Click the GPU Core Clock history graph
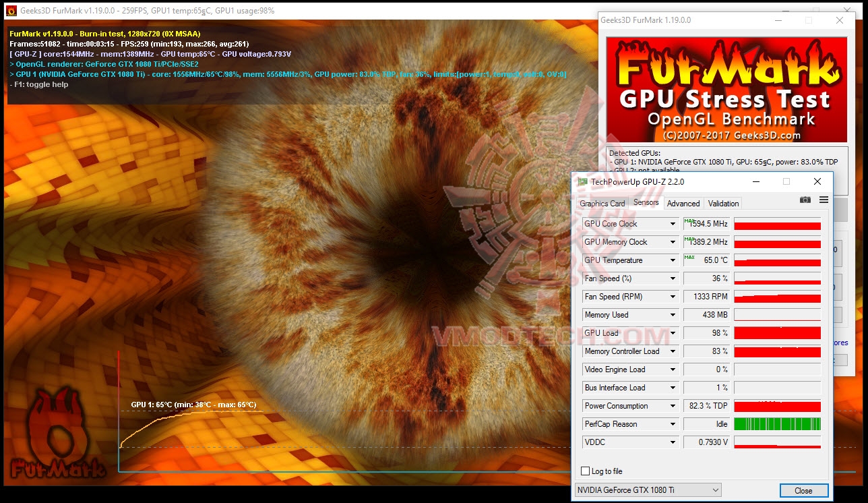Image resolution: width=868 pixels, height=503 pixels. [777, 224]
